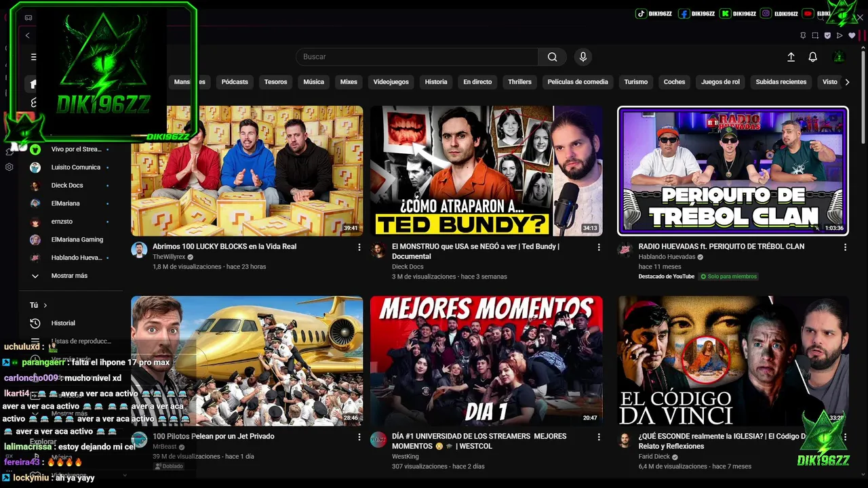Click the 'Destacado de YouTube' label
This screenshot has height=488, width=868.
666,277
